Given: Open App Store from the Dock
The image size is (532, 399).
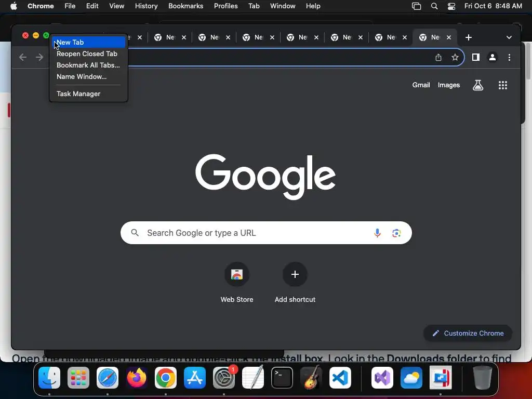Looking at the screenshot, I should (195, 378).
